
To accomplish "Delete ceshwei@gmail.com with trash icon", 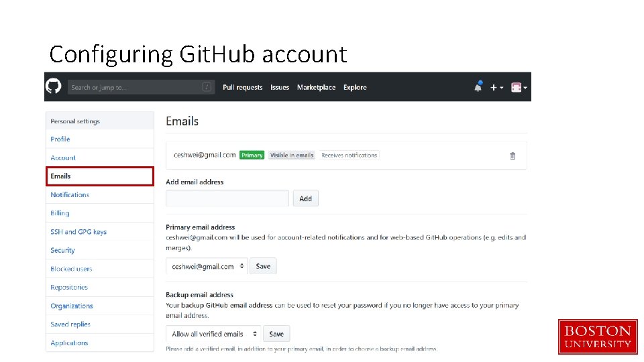I will tap(513, 156).
